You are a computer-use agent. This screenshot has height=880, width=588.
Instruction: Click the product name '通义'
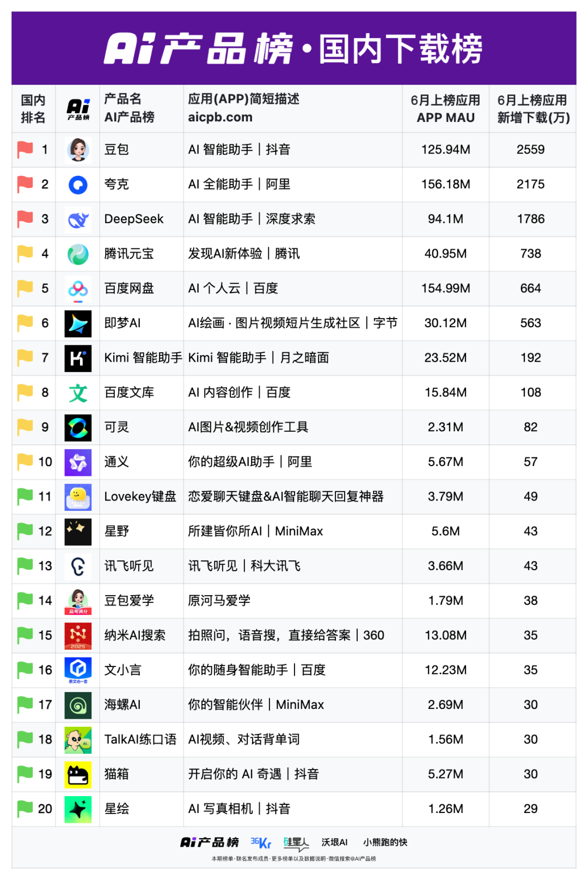click(x=117, y=462)
